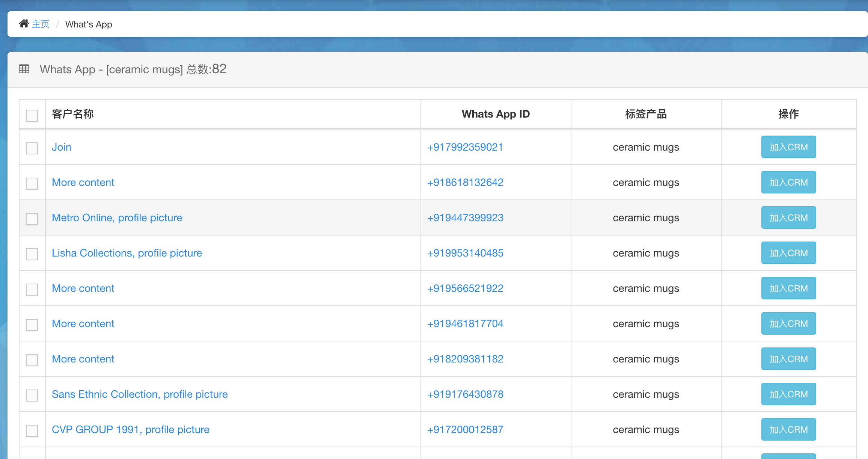Click WhatsApp ID +919953140485
Viewport: 868px width, 459px height.
[x=465, y=253]
